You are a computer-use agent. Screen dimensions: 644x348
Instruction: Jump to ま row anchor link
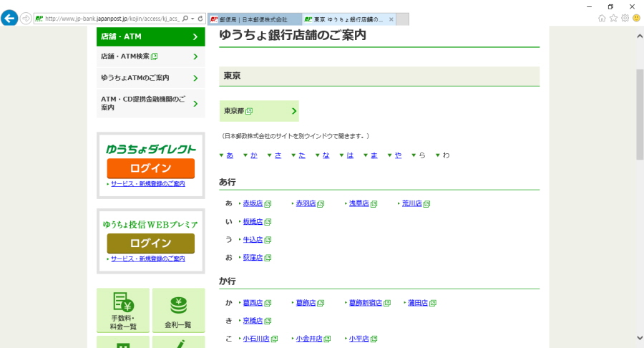(374, 155)
